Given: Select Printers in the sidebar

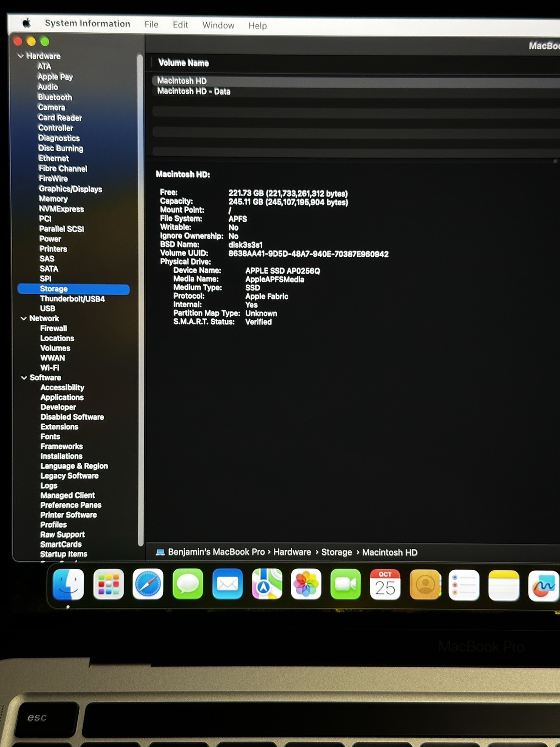Looking at the screenshot, I should 53,249.
